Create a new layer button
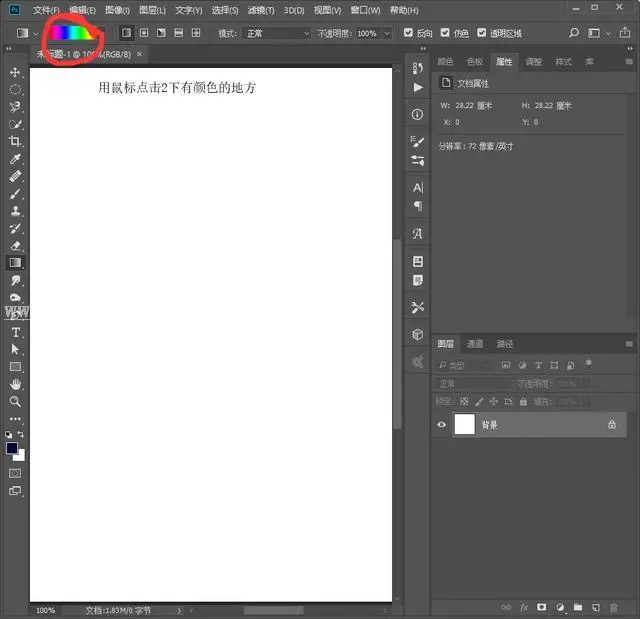 [x=596, y=607]
